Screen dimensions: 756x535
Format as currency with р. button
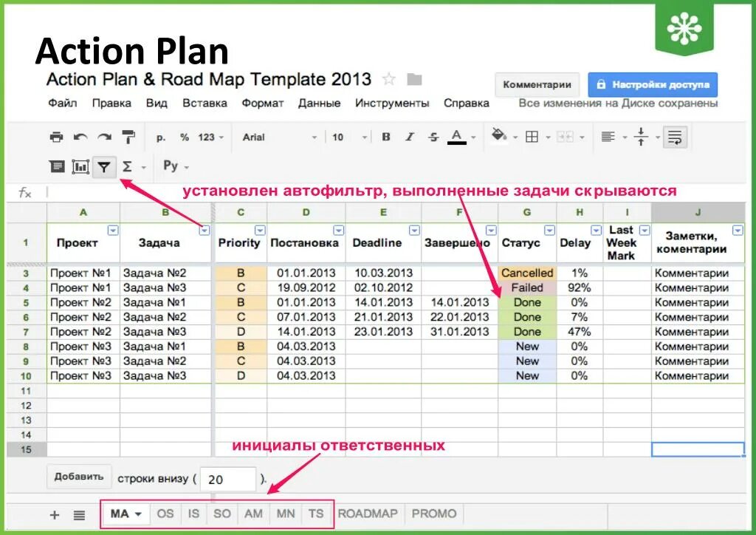[x=161, y=137]
